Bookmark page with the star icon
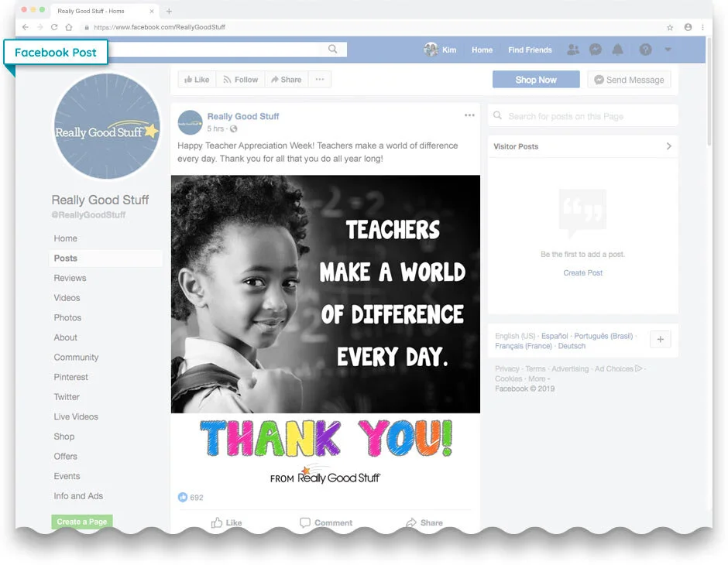Screen dimensions: 728x565 [x=670, y=27]
